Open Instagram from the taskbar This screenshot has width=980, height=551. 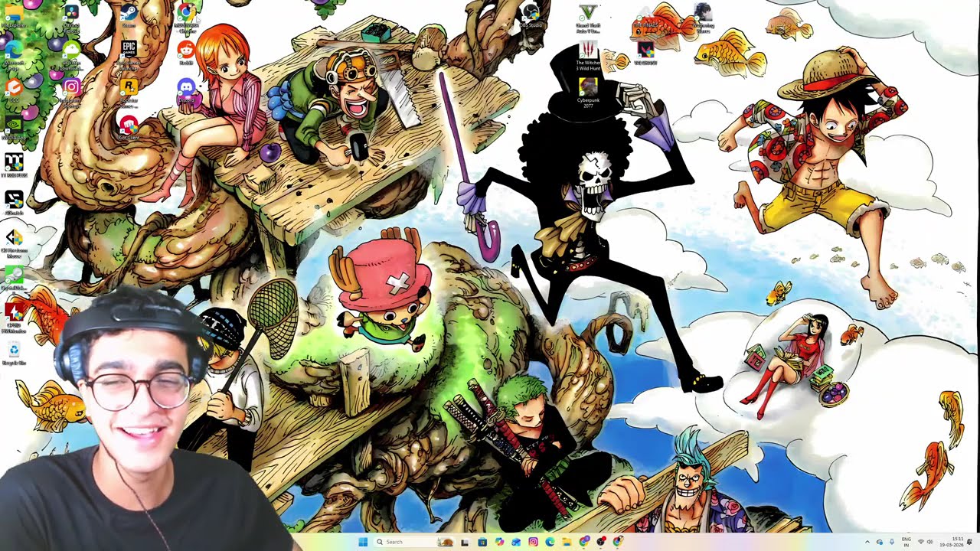click(x=533, y=542)
